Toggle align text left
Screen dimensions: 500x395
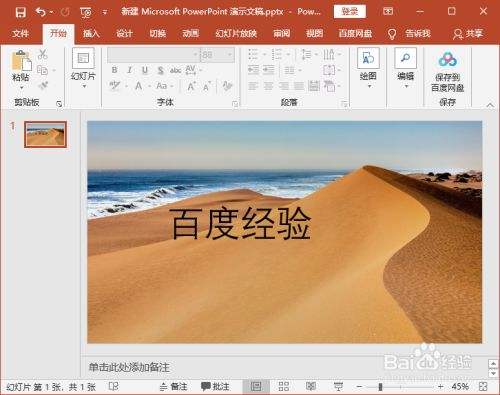tap(253, 86)
